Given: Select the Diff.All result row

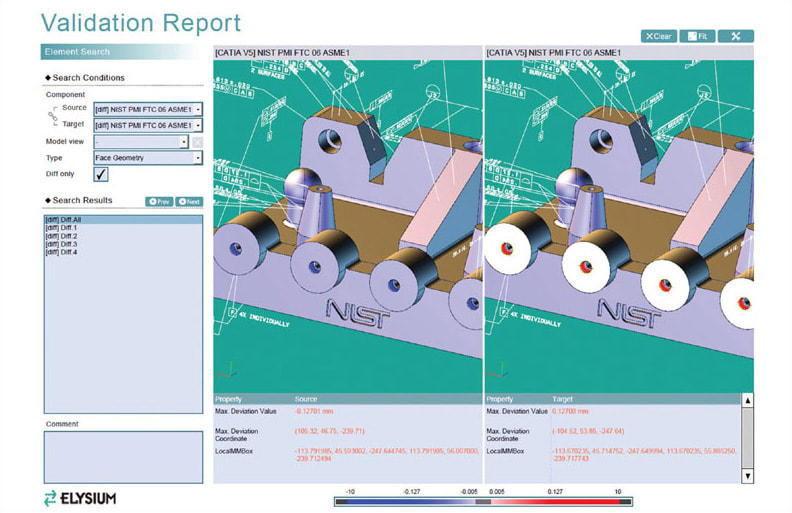Looking at the screenshot, I should click(x=123, y=220).
